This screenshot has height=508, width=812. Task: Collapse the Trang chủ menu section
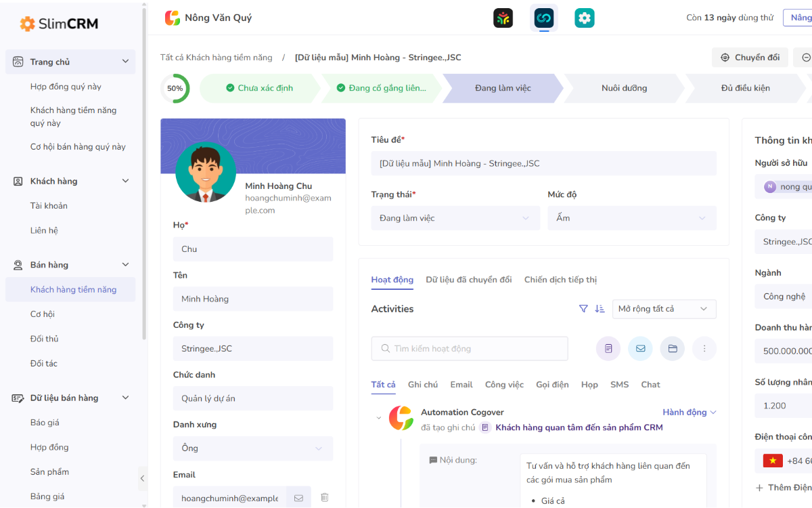tap(125, 62)
